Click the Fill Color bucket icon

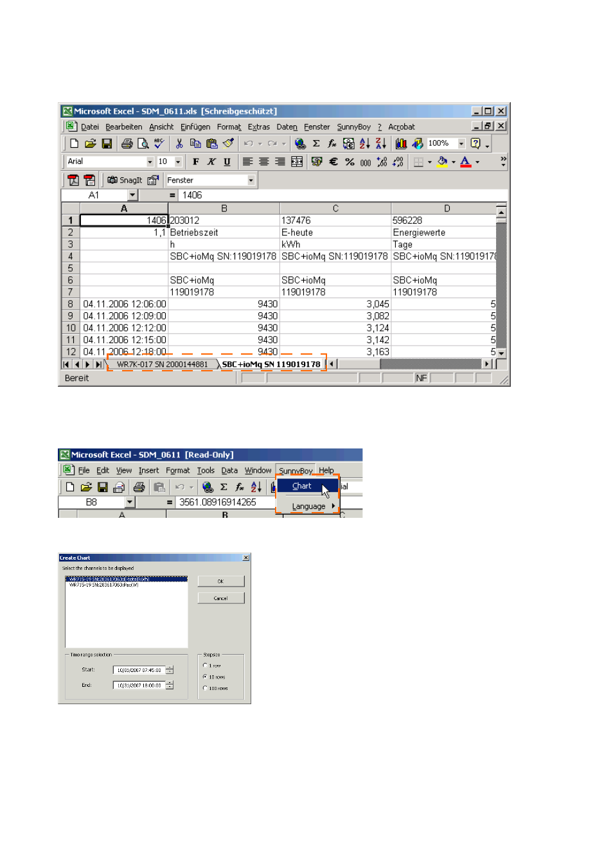[442, 162]
